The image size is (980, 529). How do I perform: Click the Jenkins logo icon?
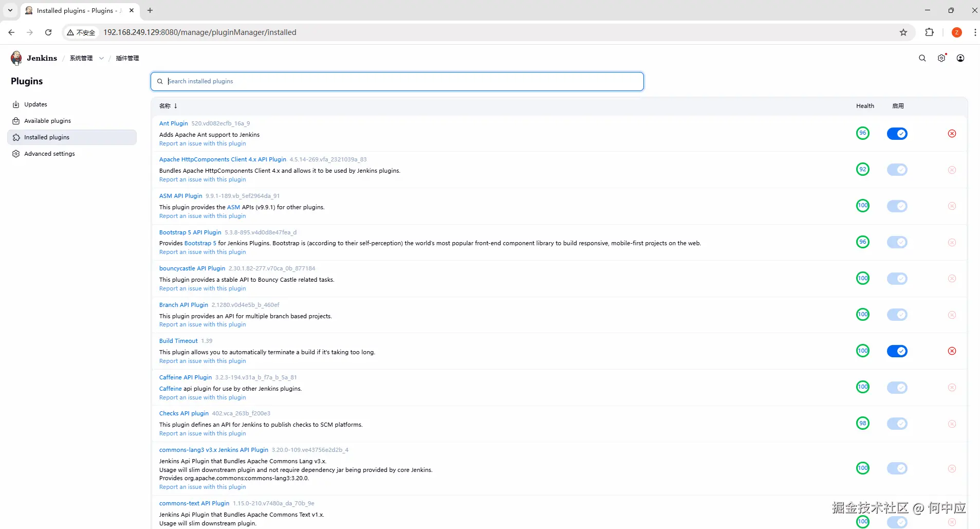tap(16, 58)
